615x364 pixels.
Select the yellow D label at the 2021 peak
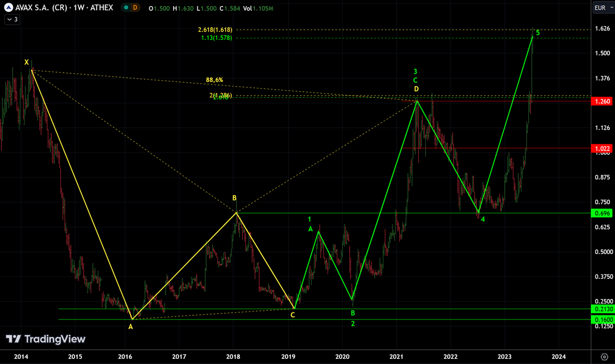[x=416, y=90]
